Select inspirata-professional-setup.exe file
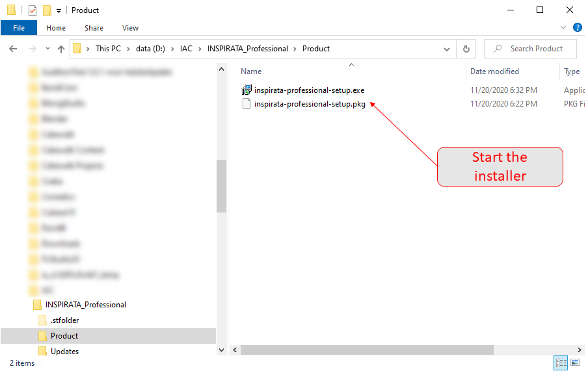 point(309,90)
